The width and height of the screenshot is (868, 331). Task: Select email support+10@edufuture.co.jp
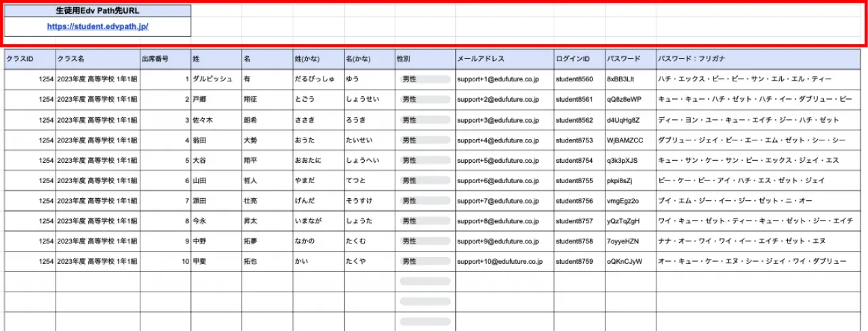coord(504,261)
